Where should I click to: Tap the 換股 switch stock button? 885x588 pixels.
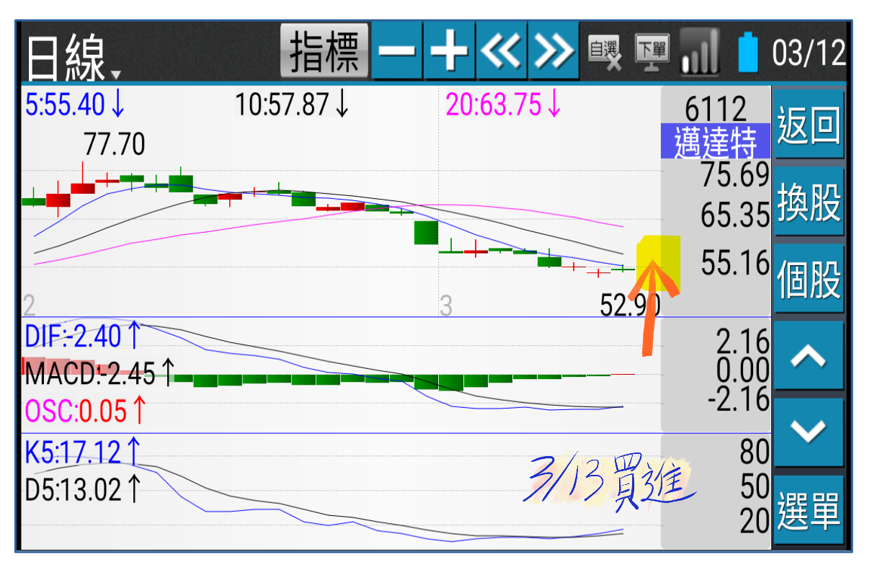[x=808, y=202]
